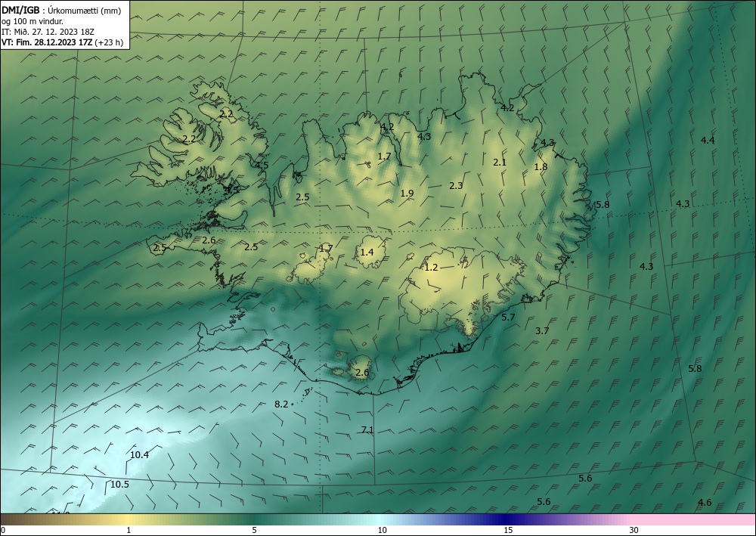Click the 8.2 value near Vestmannaeyjar
The height and width of the screenshot is (536, 756).
pos(281,404)
